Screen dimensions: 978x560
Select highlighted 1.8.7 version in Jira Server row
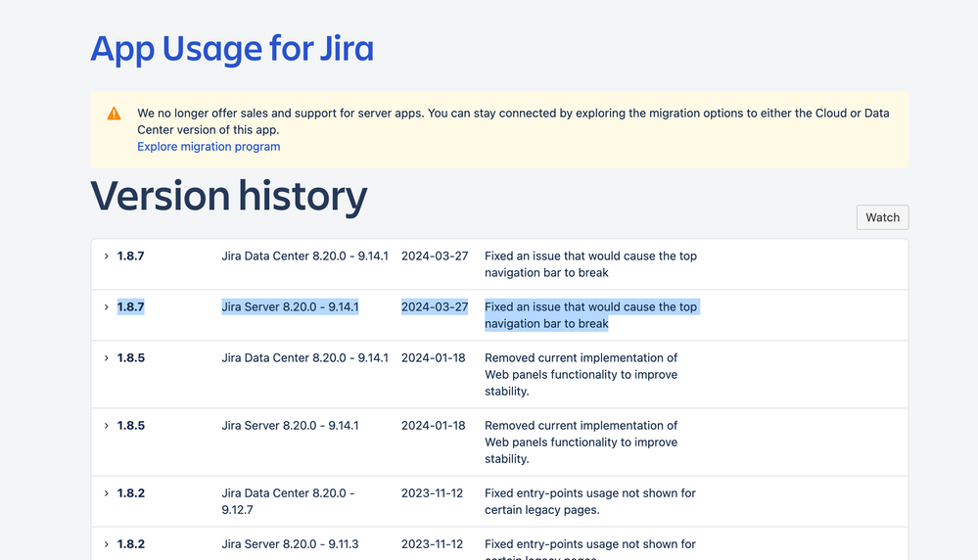coord(131,306)
